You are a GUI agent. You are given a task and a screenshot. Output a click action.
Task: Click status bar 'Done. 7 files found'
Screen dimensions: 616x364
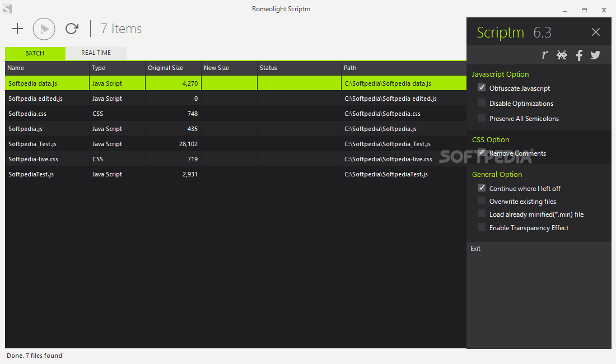[x=34, y=356]
